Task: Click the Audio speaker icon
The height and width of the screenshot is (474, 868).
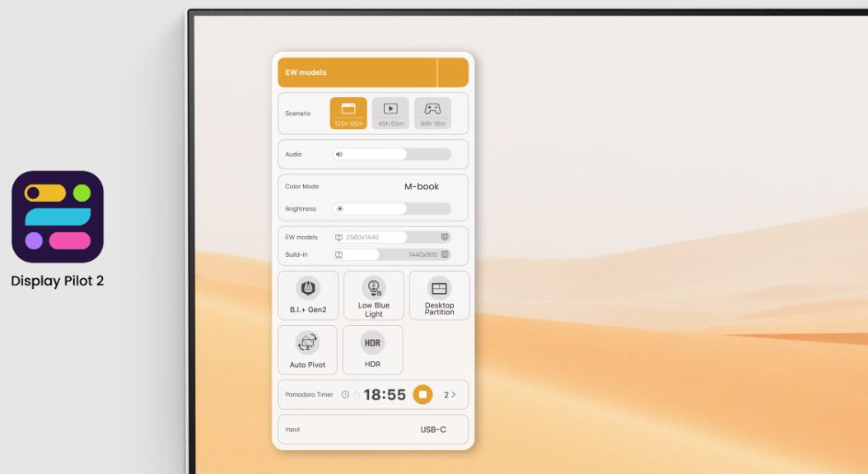Action: coord(339,155)
